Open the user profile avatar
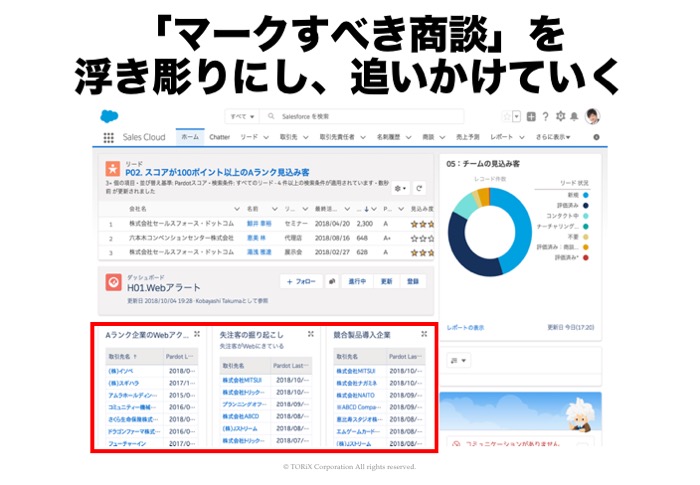Image resolution: width=700 pixels, height=485 pixels. [x=592, y=116]
